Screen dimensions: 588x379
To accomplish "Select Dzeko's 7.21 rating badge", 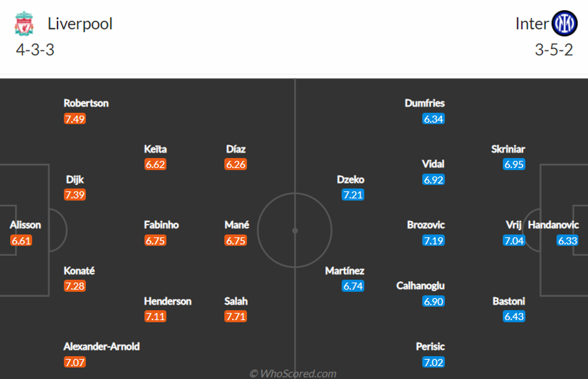I will tap(353, 195).
